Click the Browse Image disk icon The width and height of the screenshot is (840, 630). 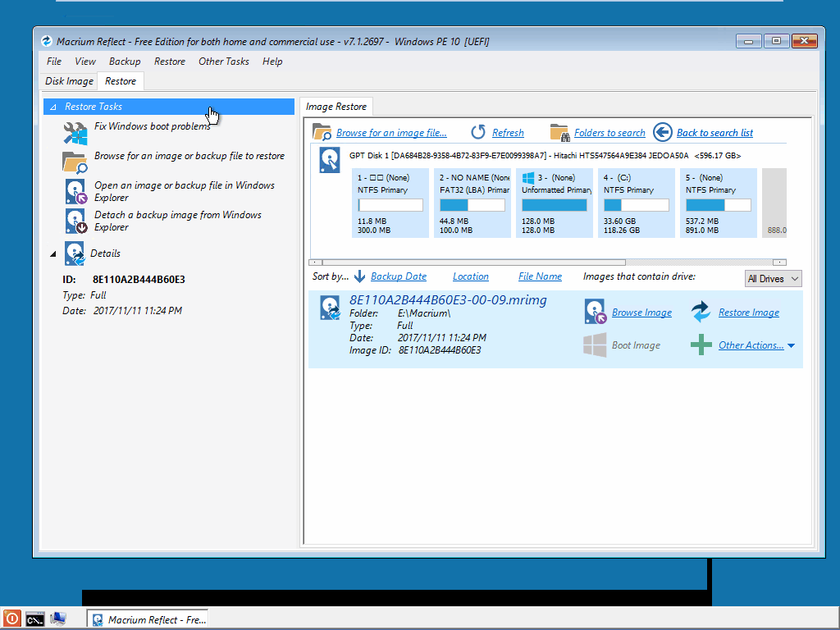coord(596,312)
